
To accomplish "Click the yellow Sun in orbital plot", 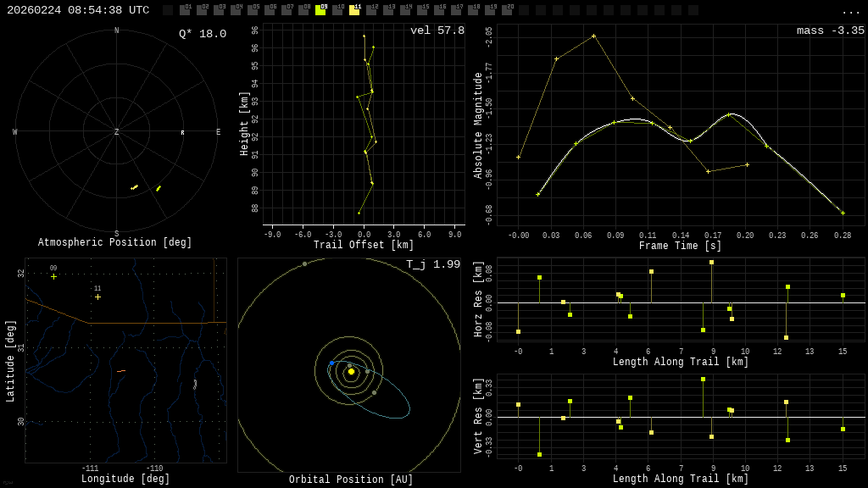I will 351,372.
